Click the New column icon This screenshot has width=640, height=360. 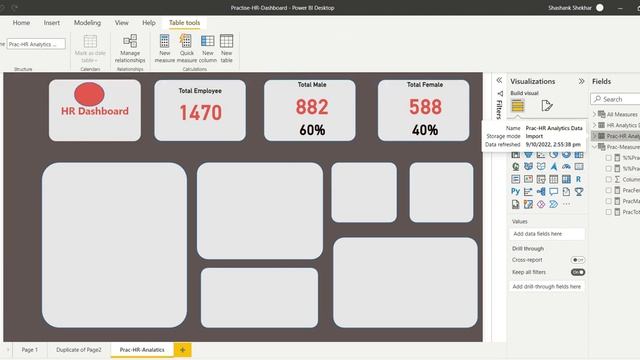tap(207, 42)
